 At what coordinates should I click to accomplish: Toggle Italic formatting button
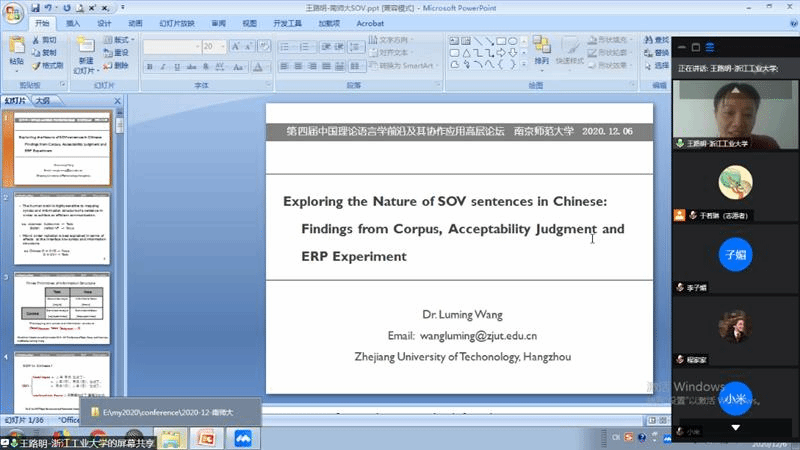click(160, 66)
